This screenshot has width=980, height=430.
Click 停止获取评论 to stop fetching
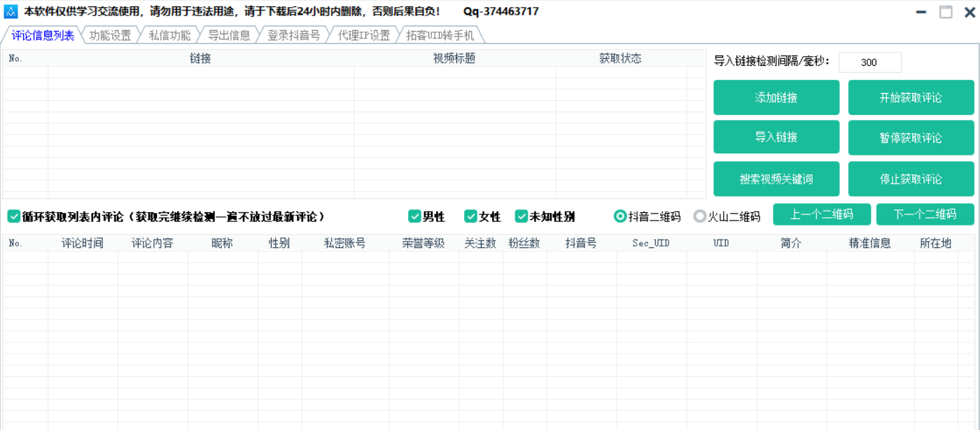[x=911, y=179]
